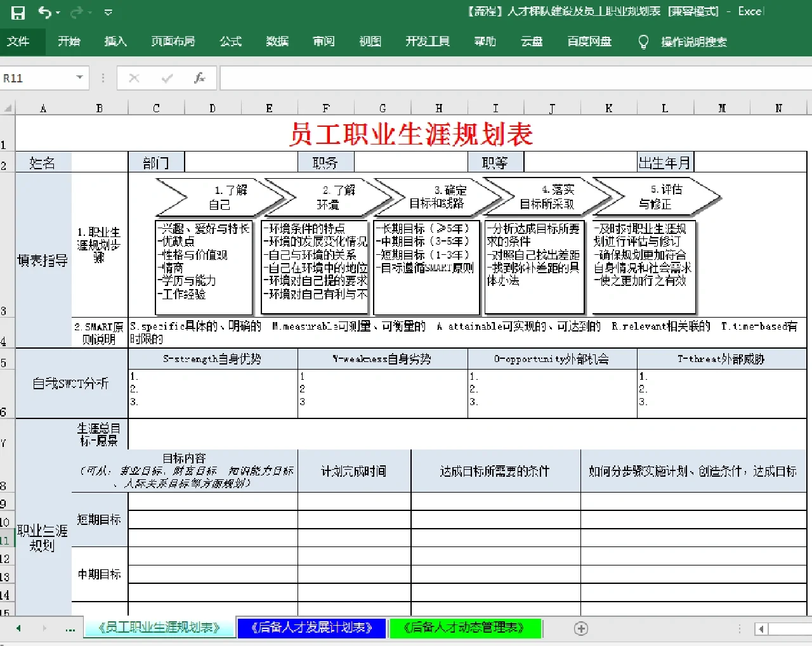Click the title 员工职业生涯规划表
812x646 pixels.
coord(411,134)
